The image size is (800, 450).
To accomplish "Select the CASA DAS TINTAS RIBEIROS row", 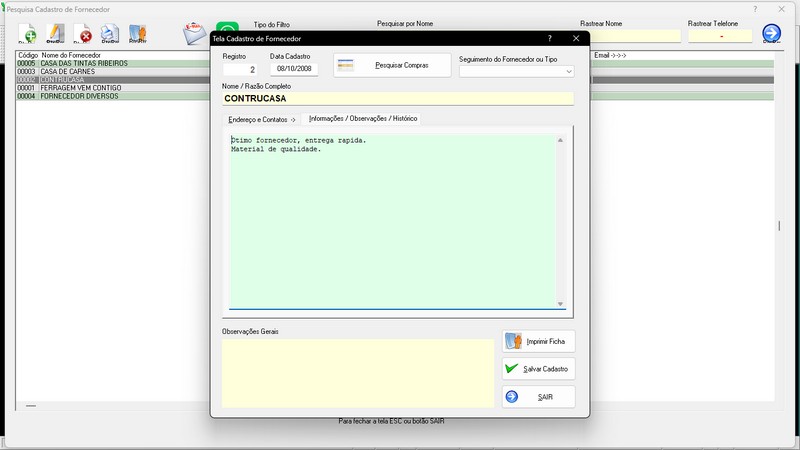I will tap(113, 63).
